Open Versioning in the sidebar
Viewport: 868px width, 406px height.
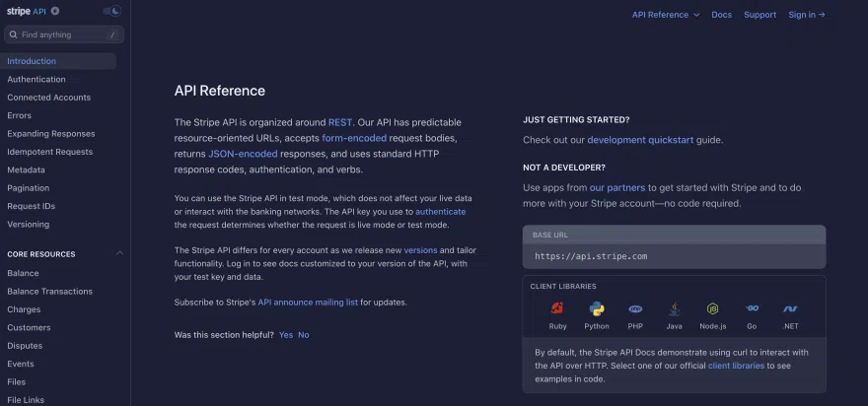pos(29,225)
